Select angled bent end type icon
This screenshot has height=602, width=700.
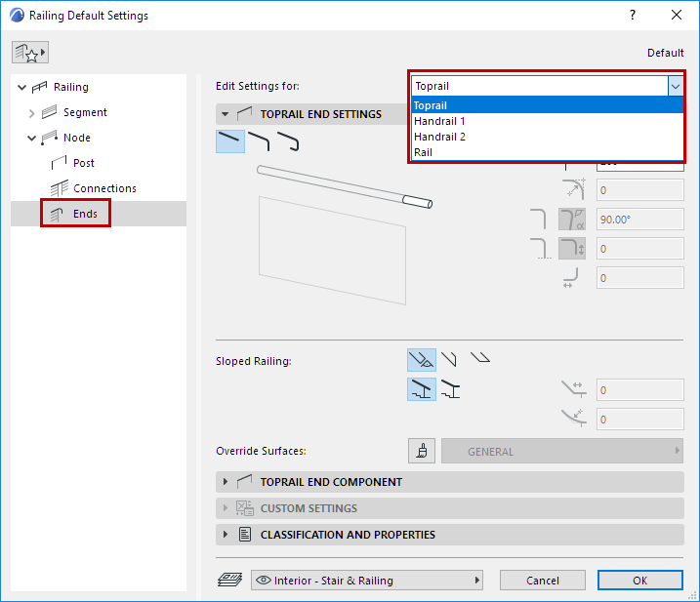point(259,141)
